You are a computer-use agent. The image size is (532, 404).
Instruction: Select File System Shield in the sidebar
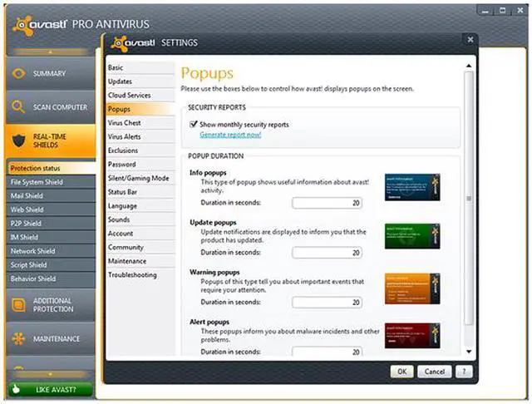tap(51, 182)
